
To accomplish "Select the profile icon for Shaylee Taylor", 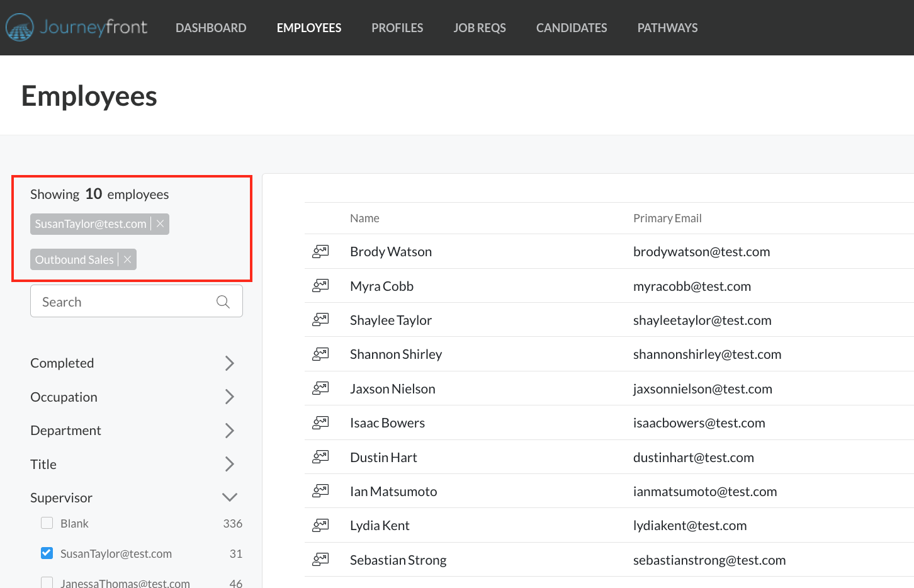I will 321,319.
